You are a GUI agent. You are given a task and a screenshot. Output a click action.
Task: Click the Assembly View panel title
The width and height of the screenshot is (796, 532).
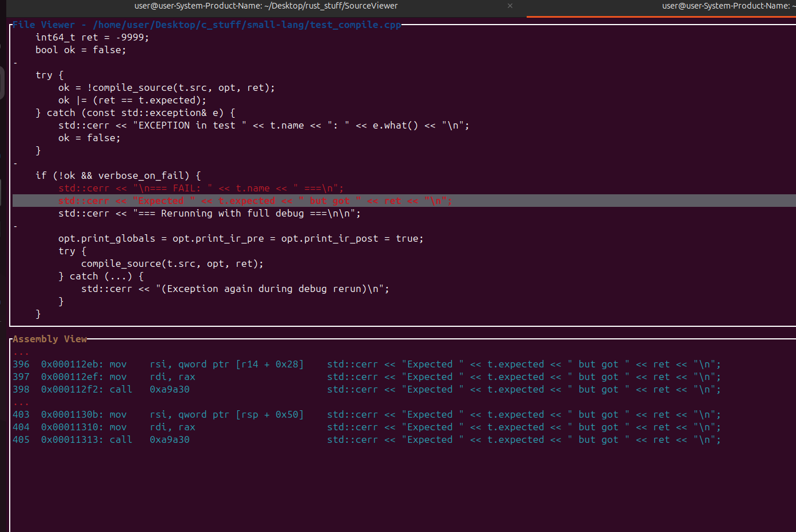[x=50, y=339]
